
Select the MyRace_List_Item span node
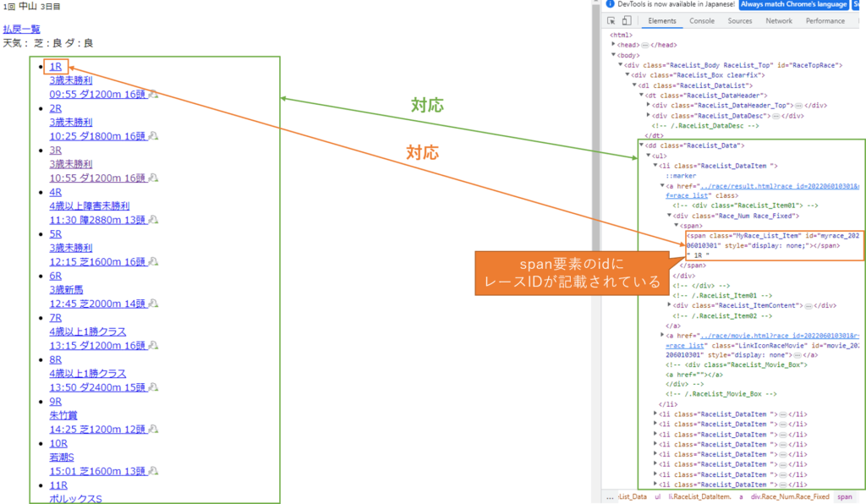click(773, 241)
